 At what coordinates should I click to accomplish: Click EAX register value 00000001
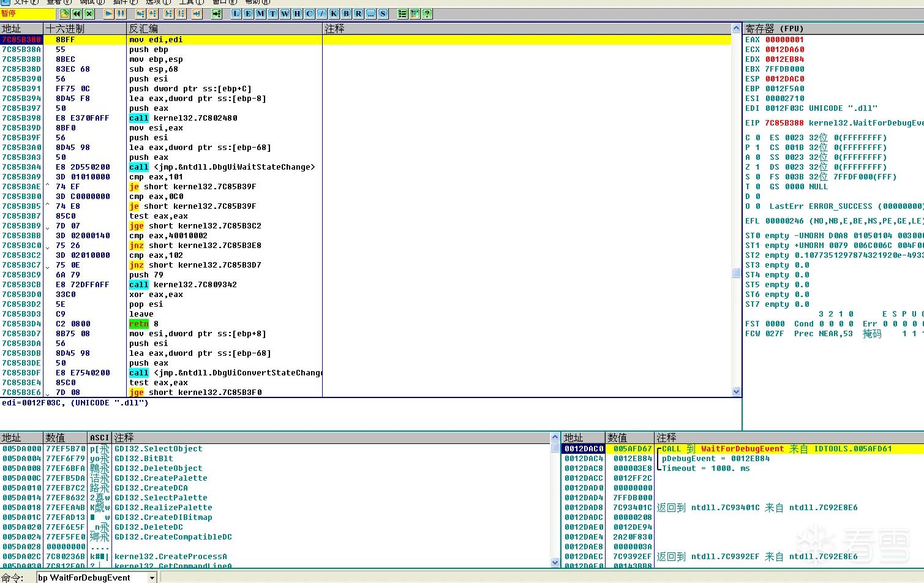784,40
